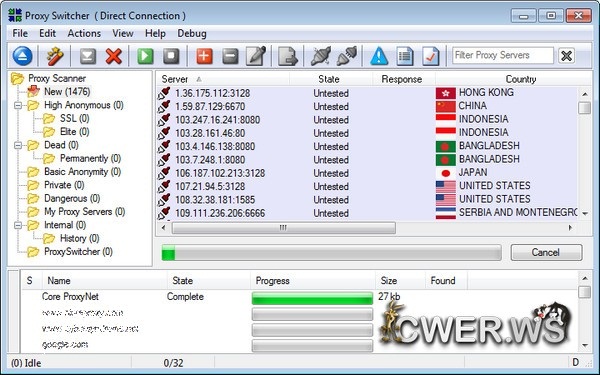Click the connected plug icon

coord(347,56)
